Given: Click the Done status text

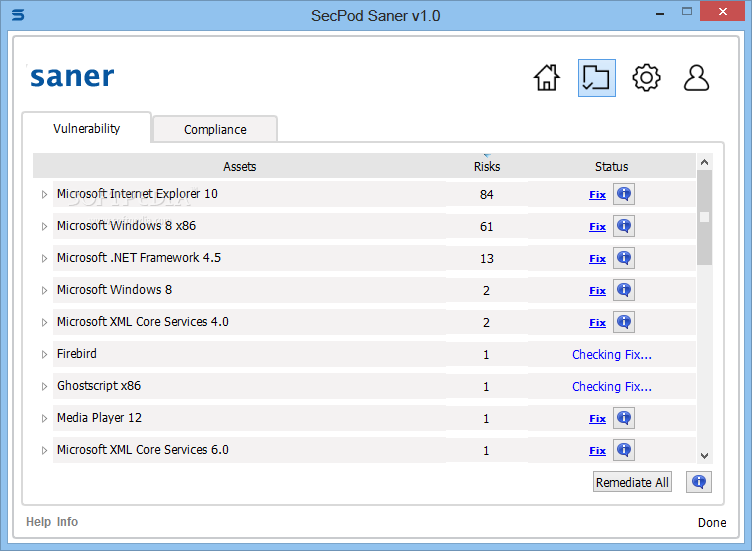Looking at the screenshot, I should pos(712,523).
